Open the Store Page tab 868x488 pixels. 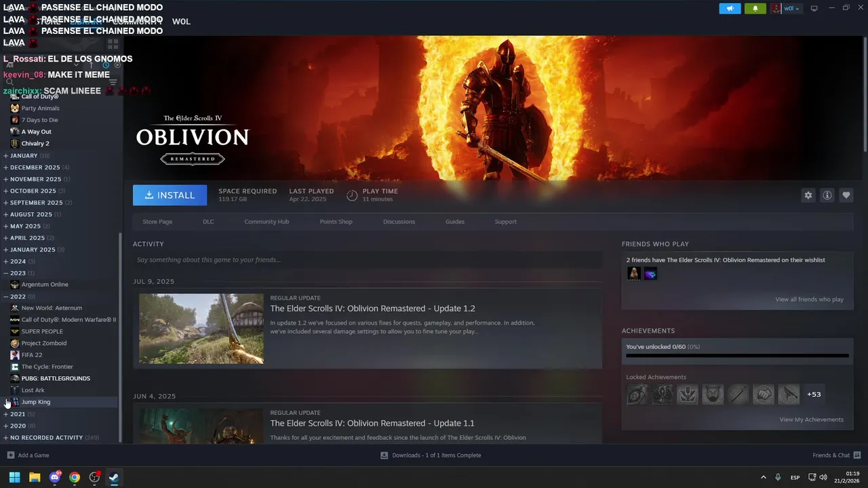157,222
